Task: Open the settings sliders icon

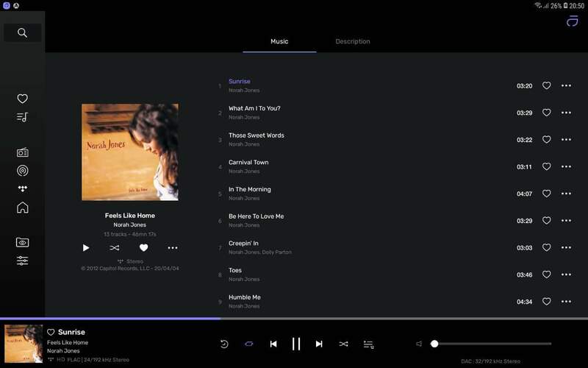Action: [22, 261]
